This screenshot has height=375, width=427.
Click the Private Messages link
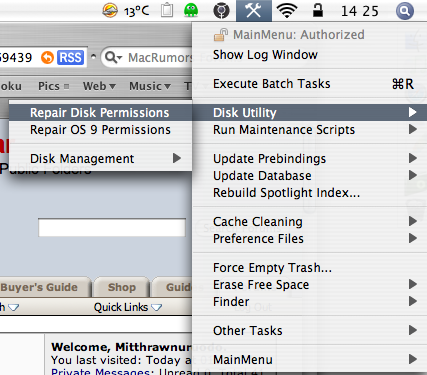click(x=101, y=372)
